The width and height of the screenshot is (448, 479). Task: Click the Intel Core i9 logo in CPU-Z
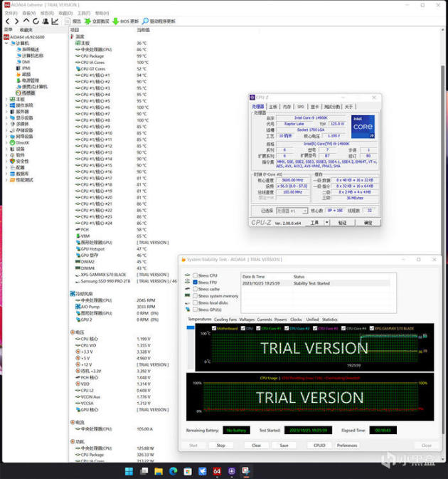pyautogui.click(x=363, y=127)
